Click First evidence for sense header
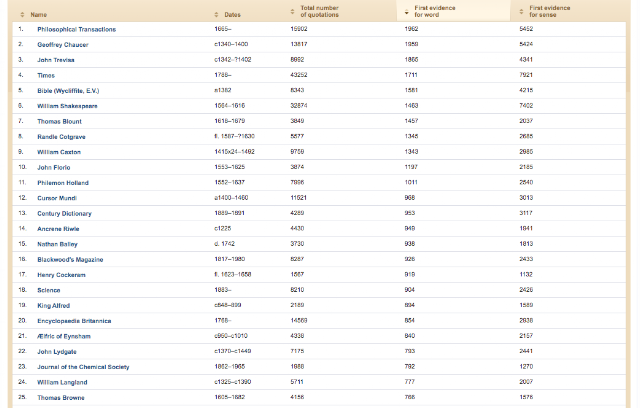 550,11
